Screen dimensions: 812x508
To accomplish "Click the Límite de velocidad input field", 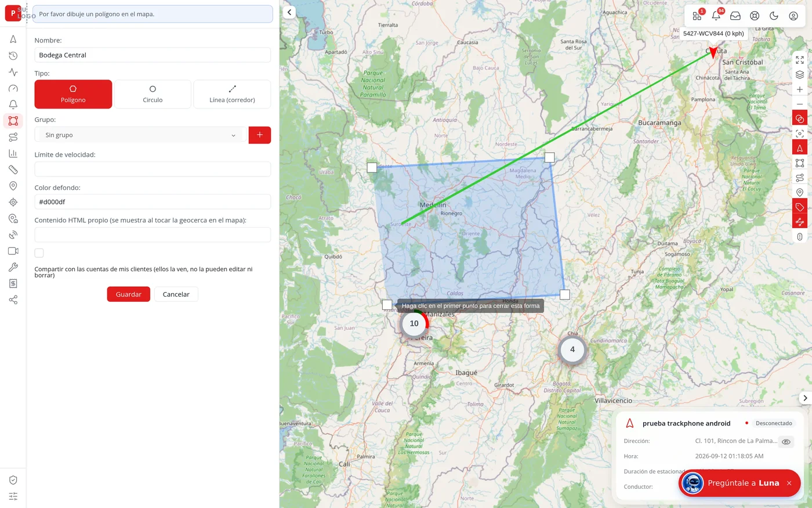I will [153, 169].
